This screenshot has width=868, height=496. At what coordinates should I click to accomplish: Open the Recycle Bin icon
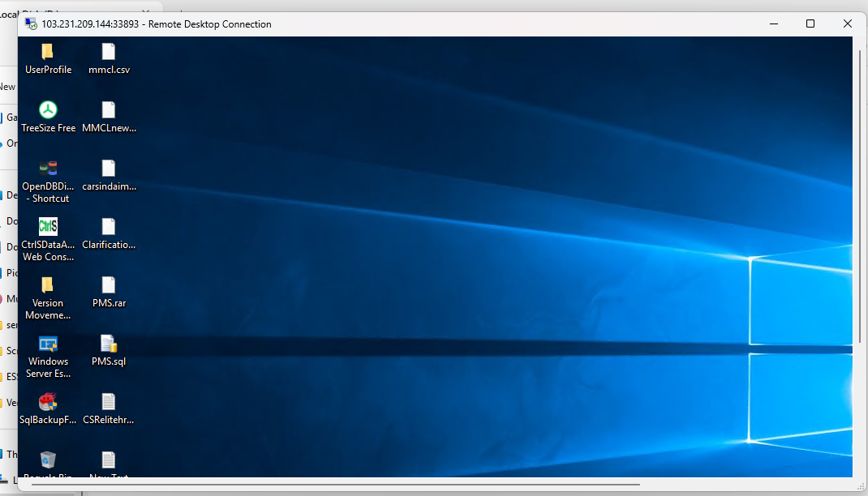pos(48,460)
